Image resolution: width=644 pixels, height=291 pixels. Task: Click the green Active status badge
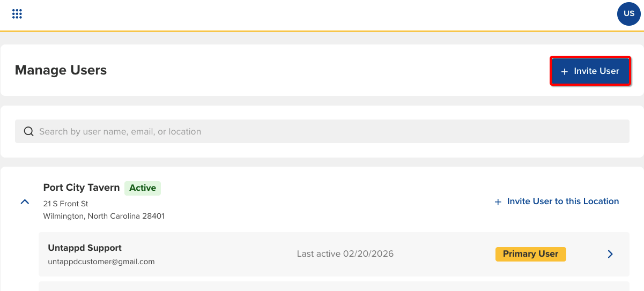pyautogui.click(x=143, y=188)
